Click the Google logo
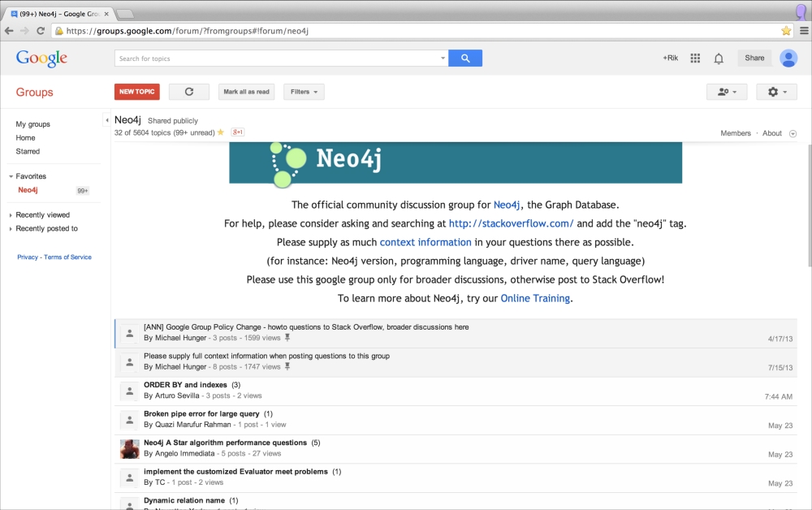This screenshot has height=510, width=812. point(41,58)
